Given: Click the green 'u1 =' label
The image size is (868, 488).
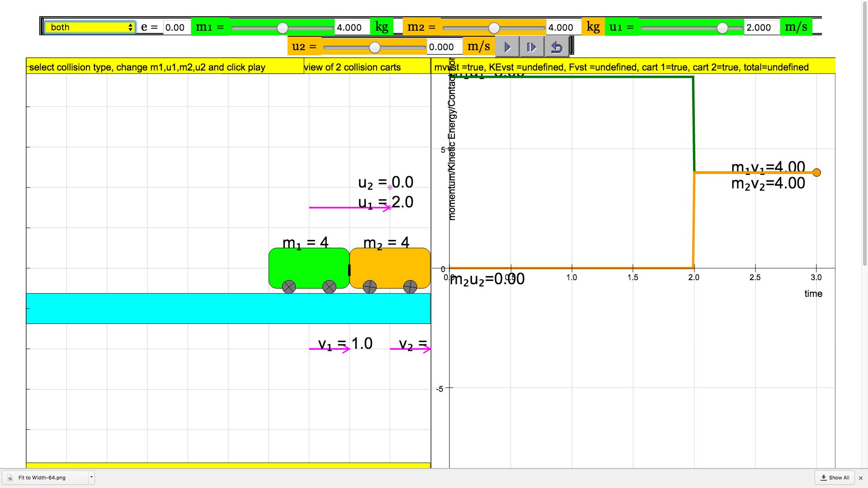Looking at the screenshot, I should click(x=622, y=27).
